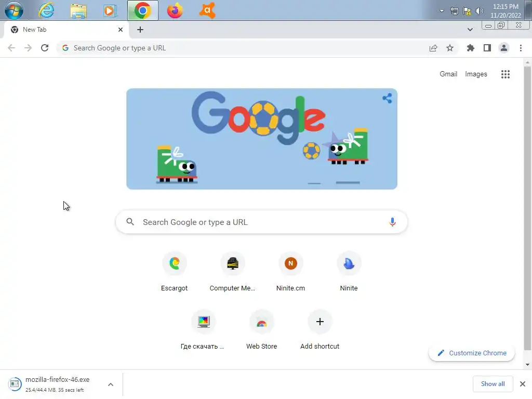Bookmark this tab with the star
Viewport: 532px width, 399px height.
click(x=450, y=48)
